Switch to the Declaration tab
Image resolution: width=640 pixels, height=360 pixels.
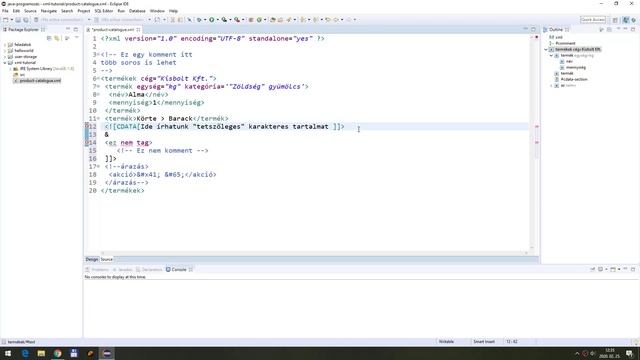149,269
